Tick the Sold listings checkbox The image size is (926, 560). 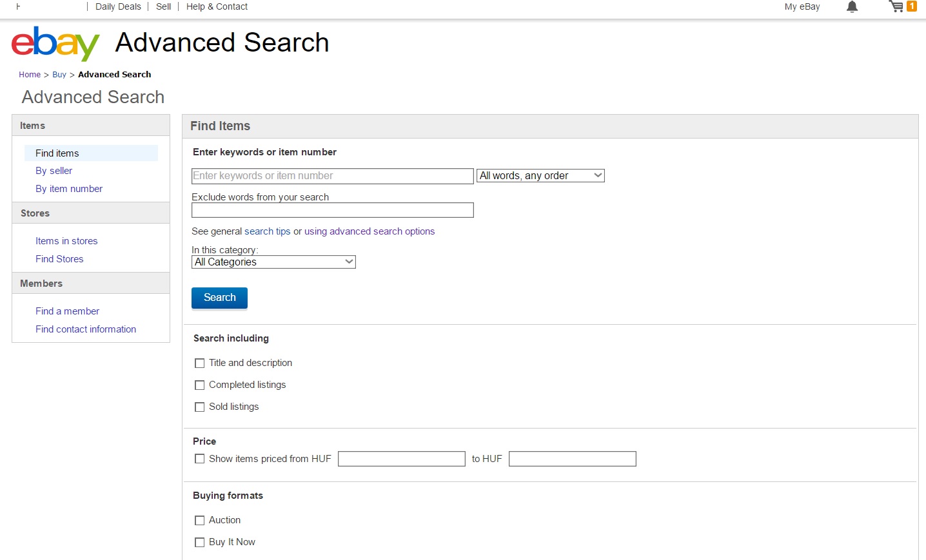click(200, 407)
